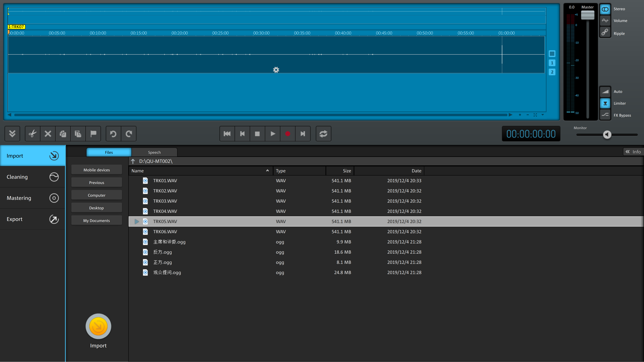Open zoom options dropdown arrow under timeline
The height and width of the screenshot is (362, 644).
[543, 115]
